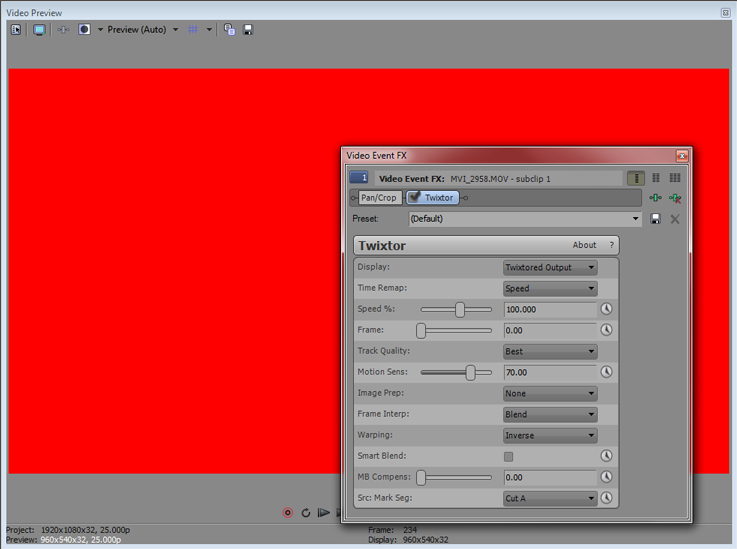Click the Twixtor help question mark
This screenshot has width=737, height=549.
pos(612,245)
